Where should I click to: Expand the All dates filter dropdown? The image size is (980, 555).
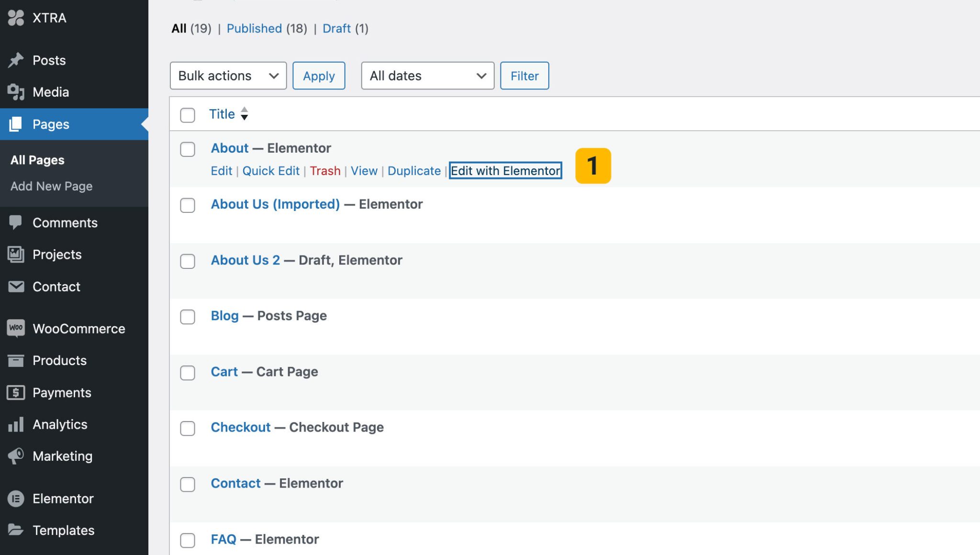(427, 76)
